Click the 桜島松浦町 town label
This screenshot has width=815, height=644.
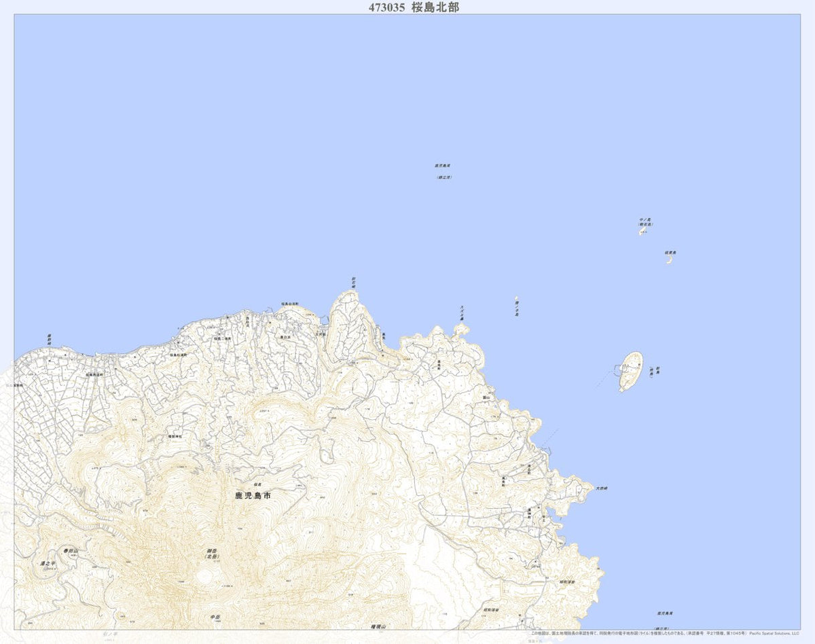coord(178,355)
